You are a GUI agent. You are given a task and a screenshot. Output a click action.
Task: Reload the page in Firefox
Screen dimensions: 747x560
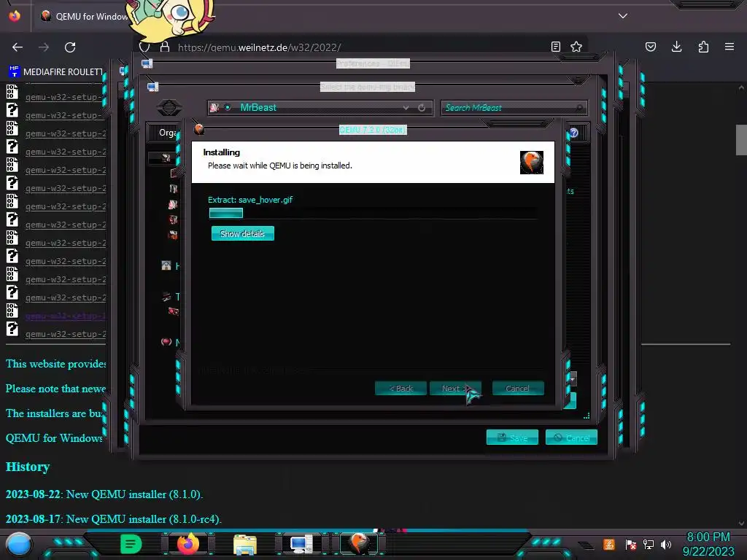point(70,47)
